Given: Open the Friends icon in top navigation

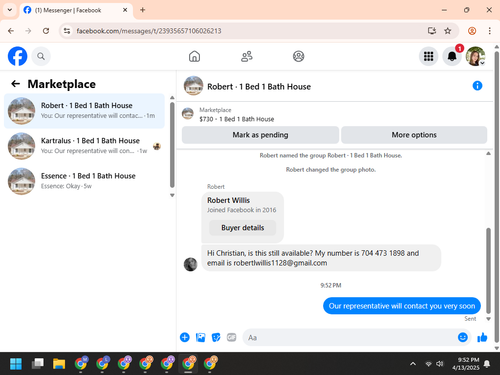Looking at the screenshot, I should [247, 56].
